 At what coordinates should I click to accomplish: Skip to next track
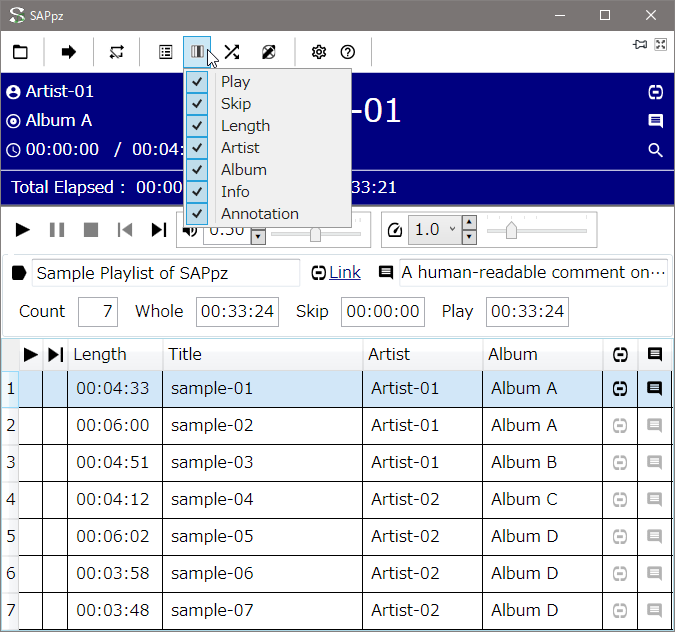[x=159, y=230]
